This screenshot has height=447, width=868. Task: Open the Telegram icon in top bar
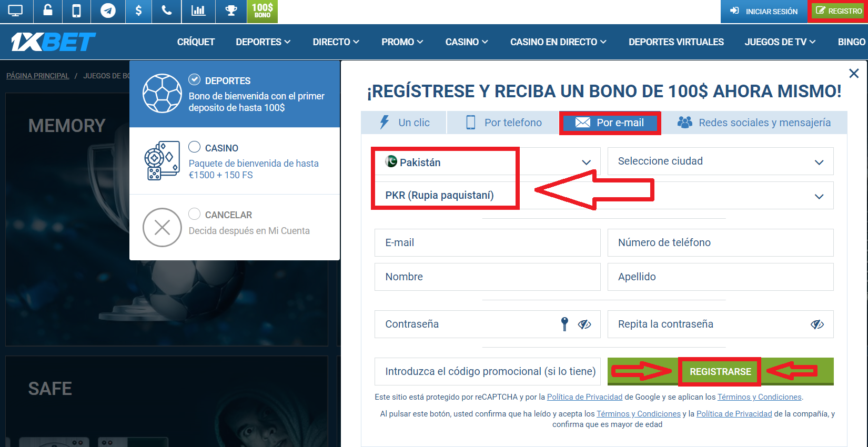[108, 11]
